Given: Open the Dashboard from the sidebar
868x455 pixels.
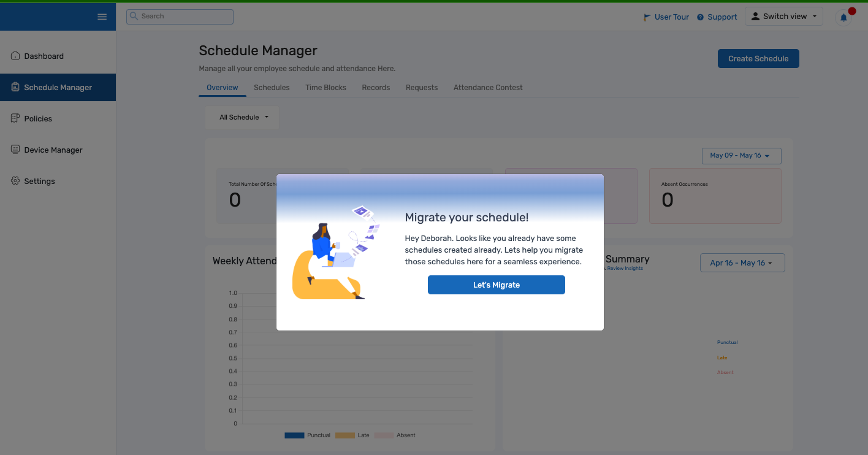Looking at the screenshot, I should (x=44, y=56).
